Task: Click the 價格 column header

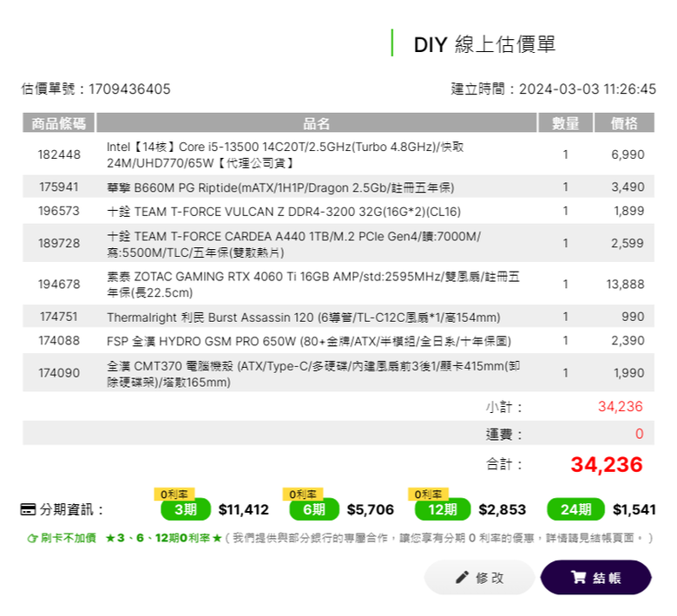Action: coord(624,123)
